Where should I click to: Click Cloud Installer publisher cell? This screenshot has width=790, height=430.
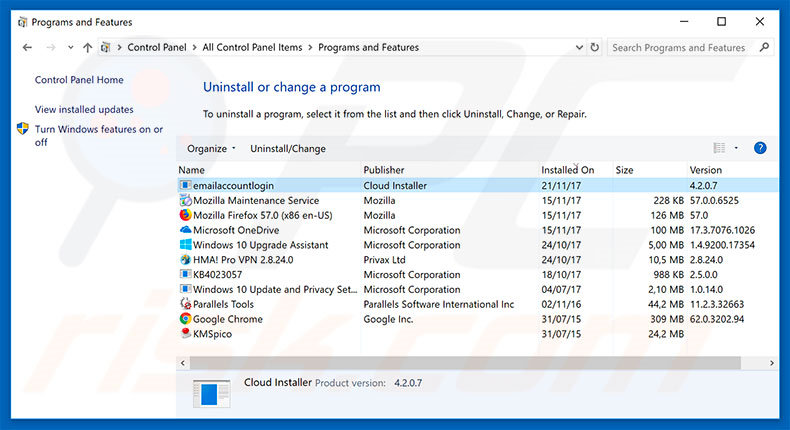point(395,186)
